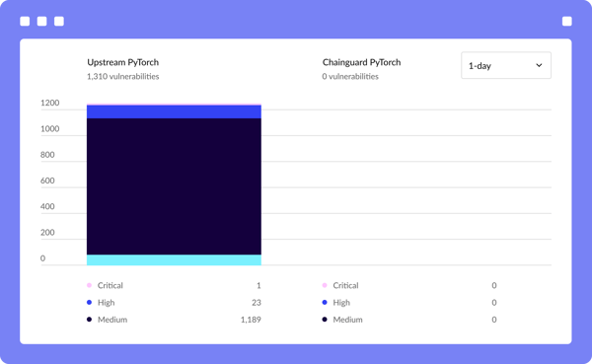Click the white square icon at top right
The image size is (592, 364).
click(x=566, y=21)
